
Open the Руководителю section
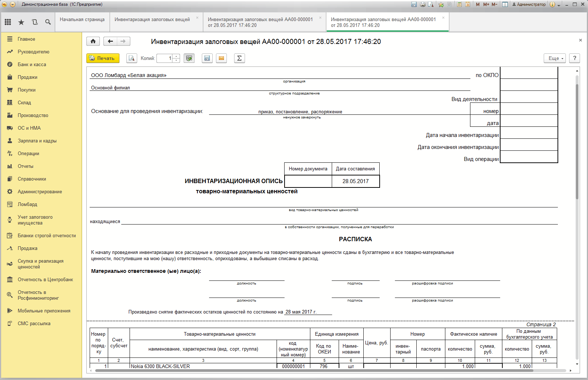(41, 52)
